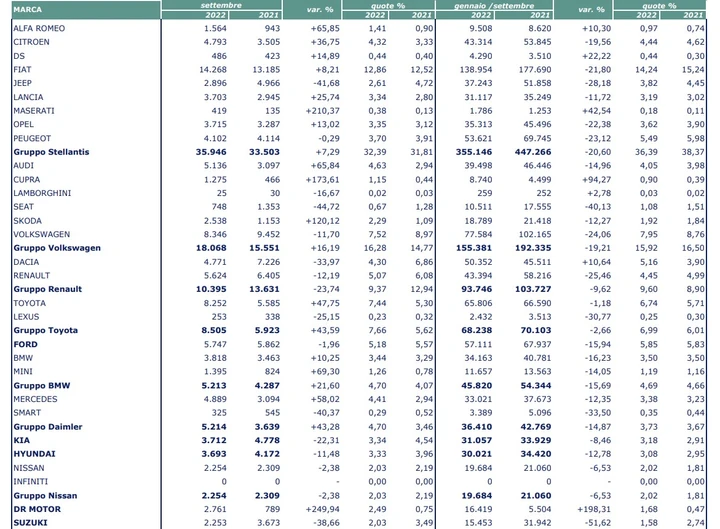This screenshot has width=720, height=529.
Task: Select the LANCIA brand label
Action: (28, 97)
